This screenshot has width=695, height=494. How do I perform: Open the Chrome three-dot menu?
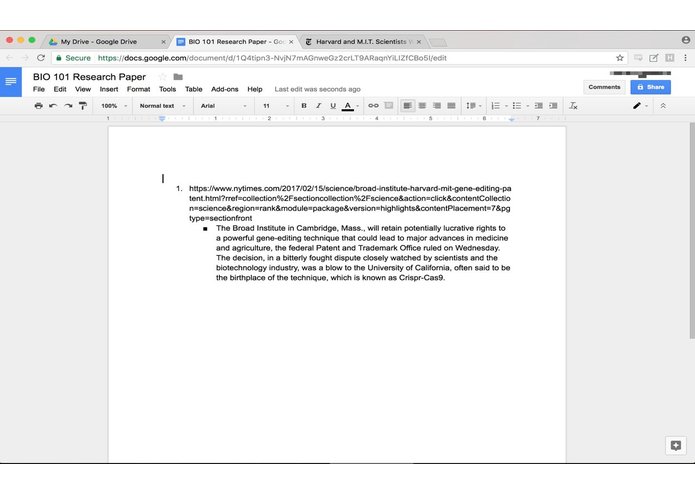685,58
